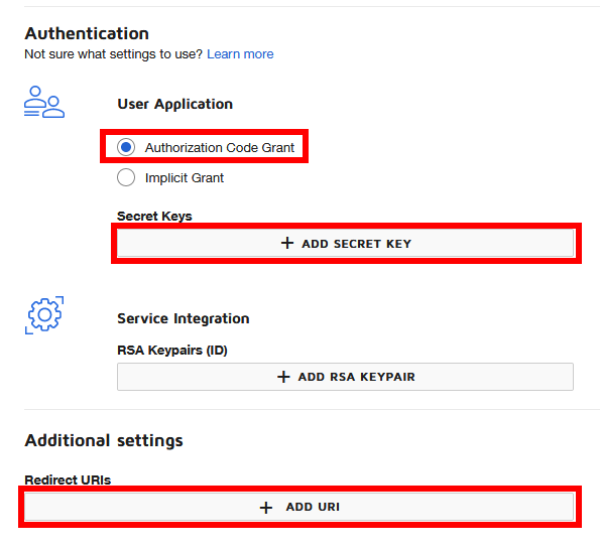Click the Implicit Grant label text
The width and height of the screenshot is (600, 549).
pyautogui.click(x=184, y=178)
